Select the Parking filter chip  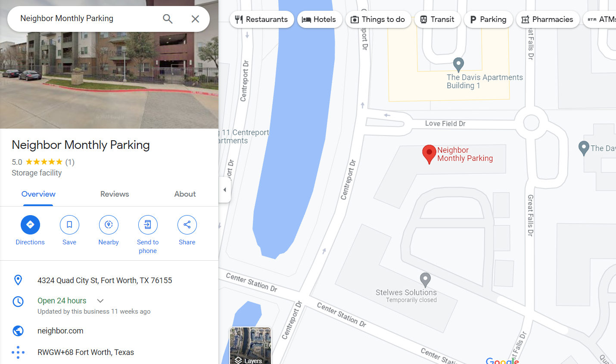(488, 19)
